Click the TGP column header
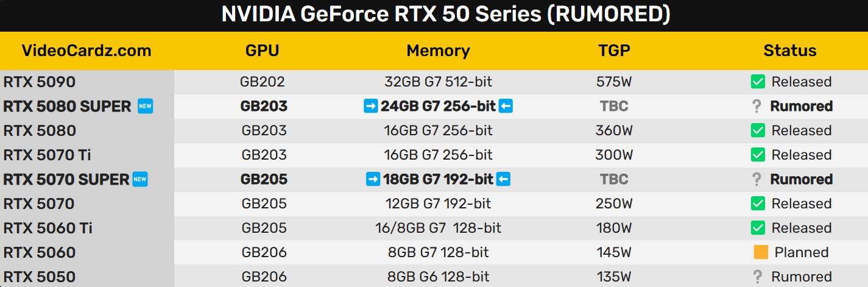Image resolution: width=868 pixels, height=287 pixels. pyautogui.click(x=614, y=51)
